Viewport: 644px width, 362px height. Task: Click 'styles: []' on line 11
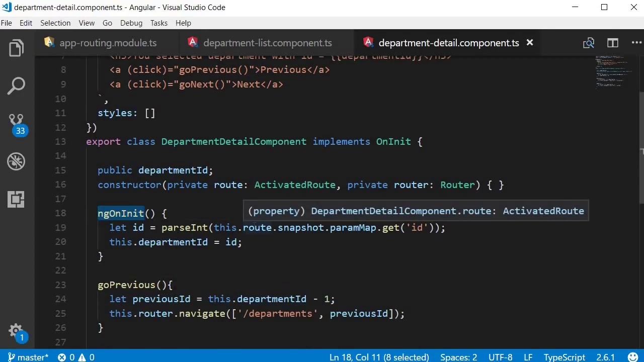[126, 113]
